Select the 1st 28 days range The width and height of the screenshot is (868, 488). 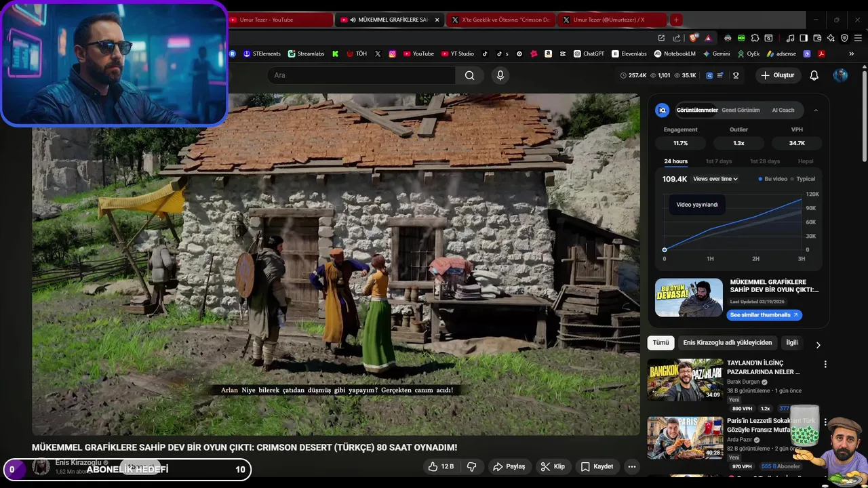click(765, 161)
